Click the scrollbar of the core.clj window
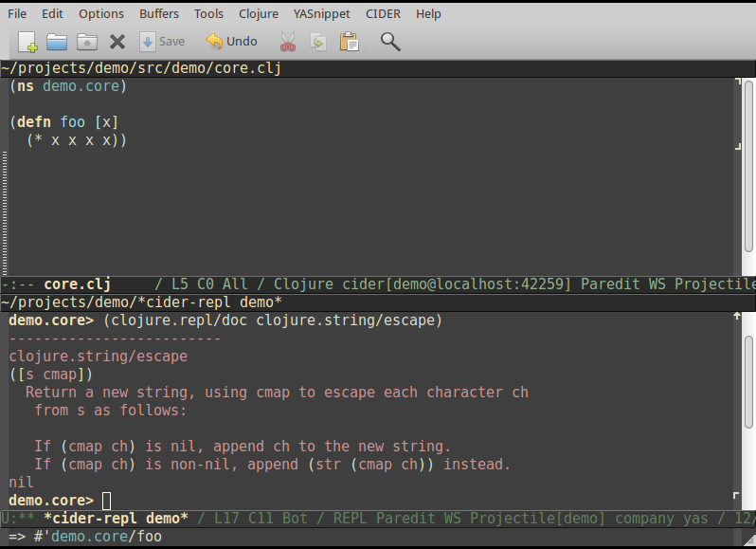Image resolution: width=756 pixels, height=549 pixels. [x=748, y=167]
